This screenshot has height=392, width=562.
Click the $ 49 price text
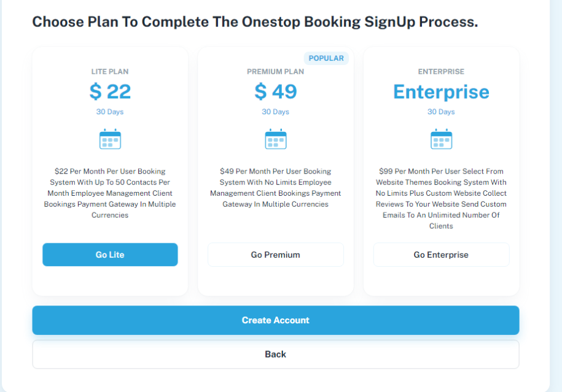click(x=276, y=92)
